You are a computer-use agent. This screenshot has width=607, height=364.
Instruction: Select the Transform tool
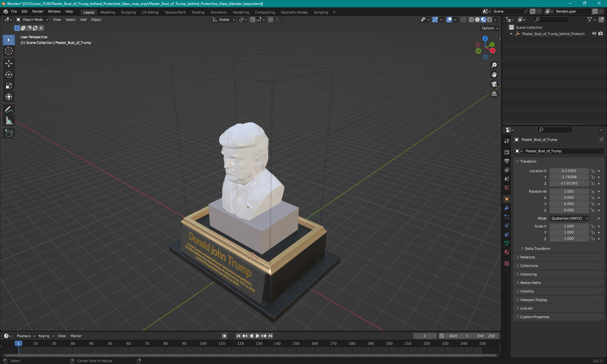[9, 97]
